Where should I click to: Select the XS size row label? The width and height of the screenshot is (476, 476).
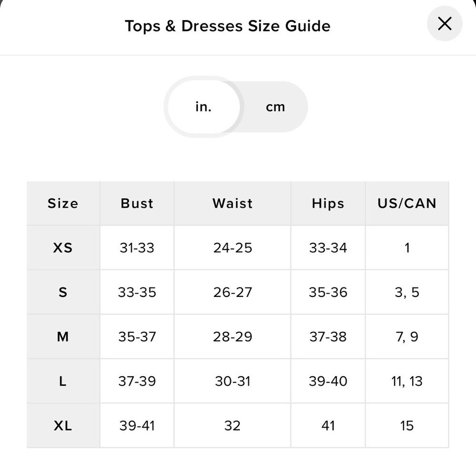click(x=63, y=248)
